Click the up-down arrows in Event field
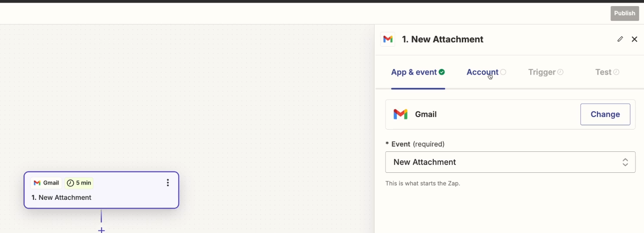This screenshot has height=233, width=644. point(625,162)
